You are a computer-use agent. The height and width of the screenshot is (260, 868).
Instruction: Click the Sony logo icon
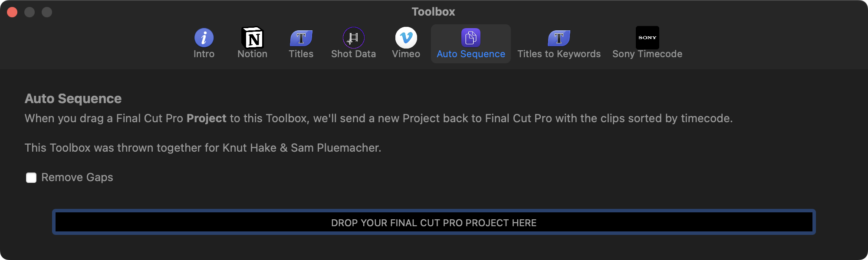(648, 38)
